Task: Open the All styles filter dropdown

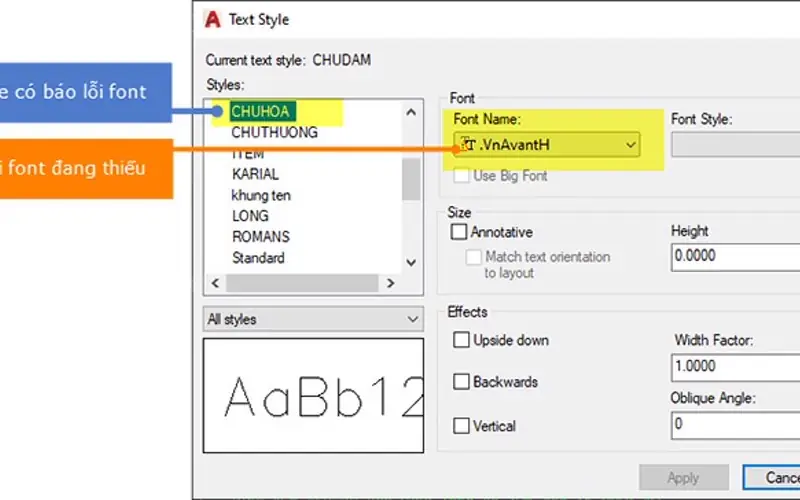Action: [313, 319]
